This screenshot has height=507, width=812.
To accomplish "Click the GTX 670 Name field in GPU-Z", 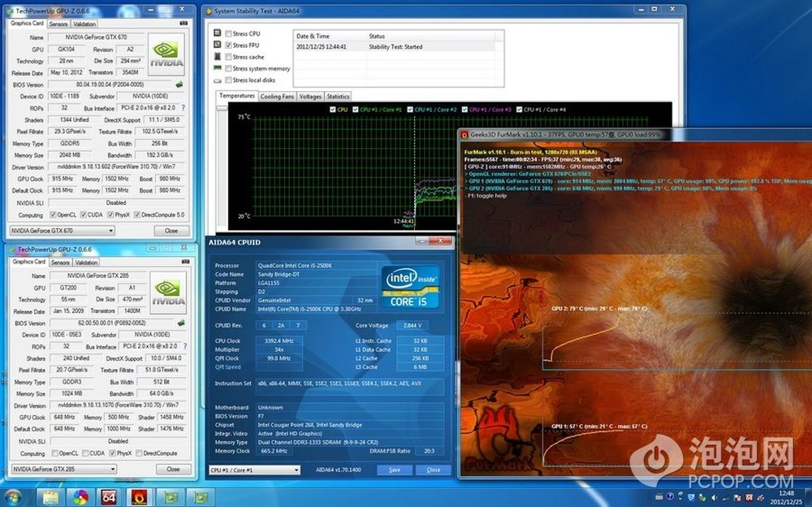I will click(96, 37).
